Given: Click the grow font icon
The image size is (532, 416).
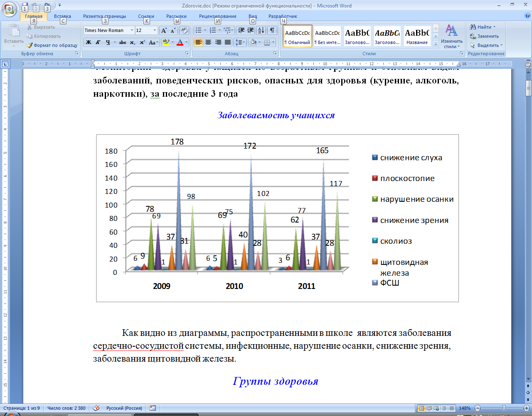Looking at the screenshot, I should click(x=164, y=30).
